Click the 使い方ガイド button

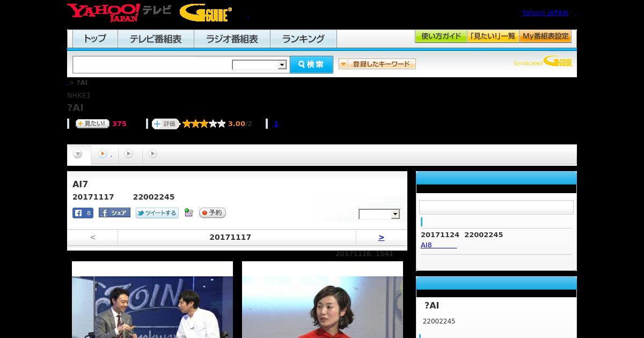click(x=441, y=36)
